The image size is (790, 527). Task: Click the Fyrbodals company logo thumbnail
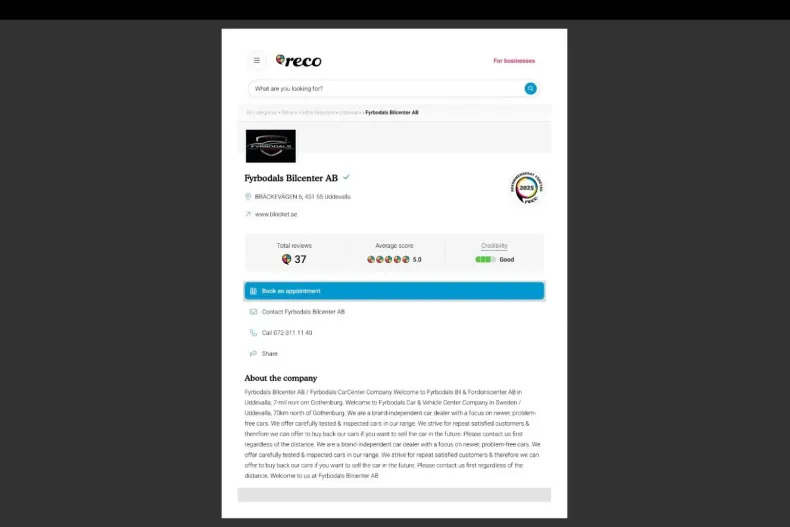pos(271,146)
